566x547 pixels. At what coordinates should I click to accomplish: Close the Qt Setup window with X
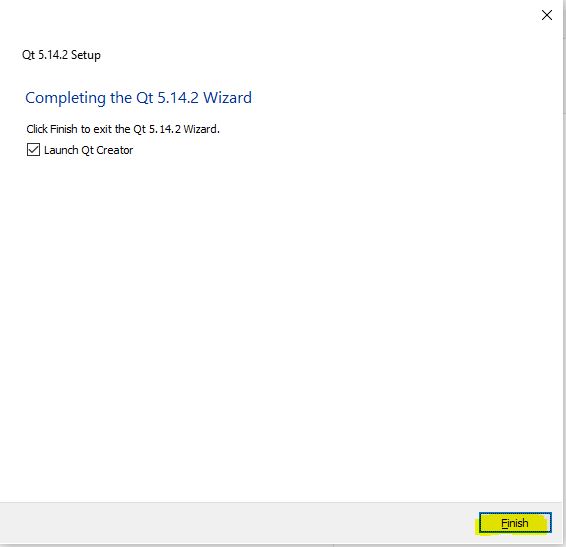tap(547, 15)
